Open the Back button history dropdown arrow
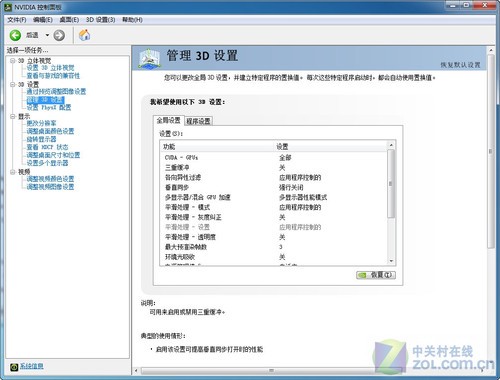 click(47, 35)
